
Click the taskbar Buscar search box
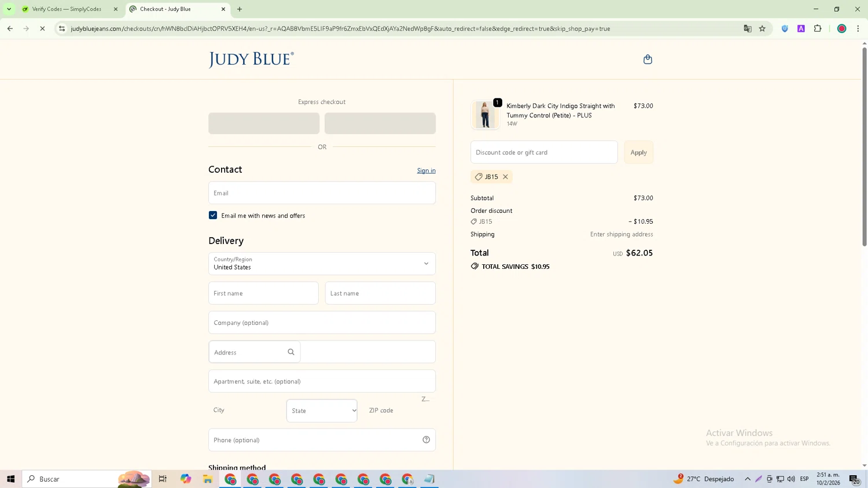point(87,479)
